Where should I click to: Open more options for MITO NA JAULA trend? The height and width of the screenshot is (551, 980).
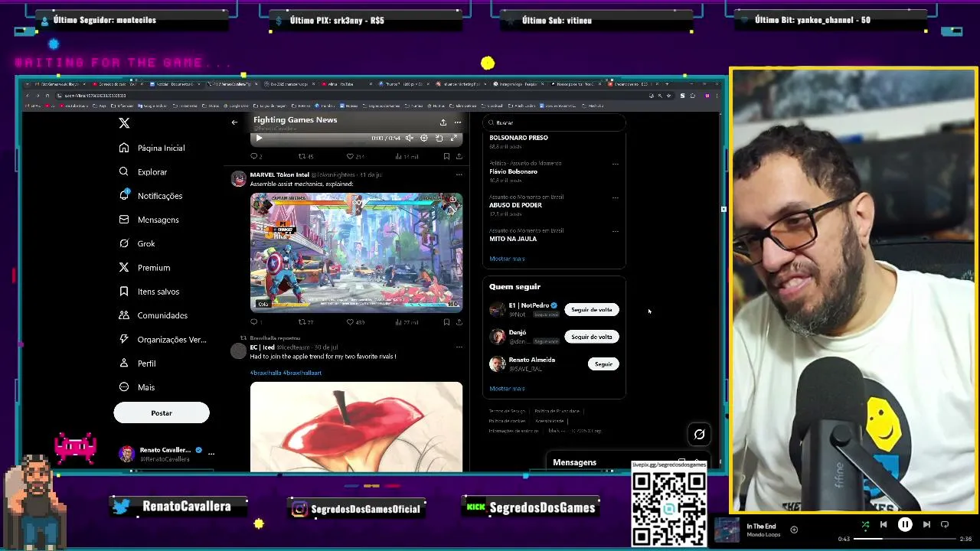pyautogui.click(x=615, y=231)
